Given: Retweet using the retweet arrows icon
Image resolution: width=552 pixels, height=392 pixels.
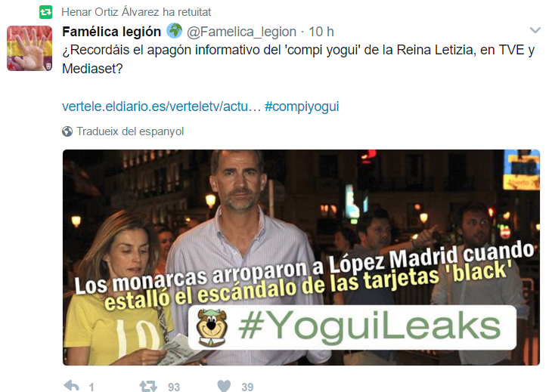Looking at the screenshot, I should [x=148, y=386].
